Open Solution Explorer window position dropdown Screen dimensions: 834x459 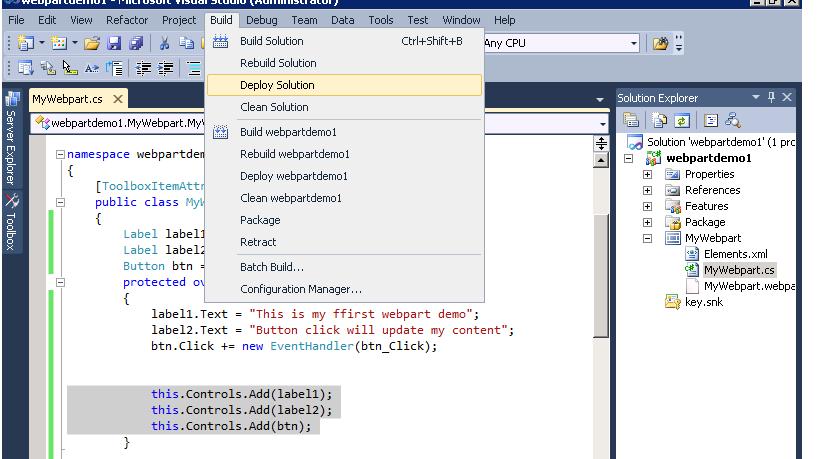(756, 97)
